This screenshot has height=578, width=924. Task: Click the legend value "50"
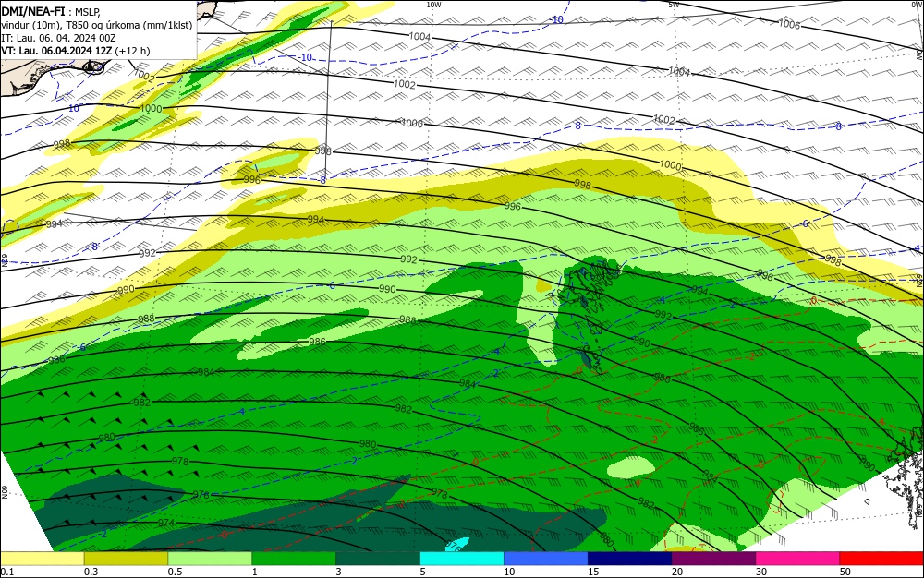pos(845,572)
